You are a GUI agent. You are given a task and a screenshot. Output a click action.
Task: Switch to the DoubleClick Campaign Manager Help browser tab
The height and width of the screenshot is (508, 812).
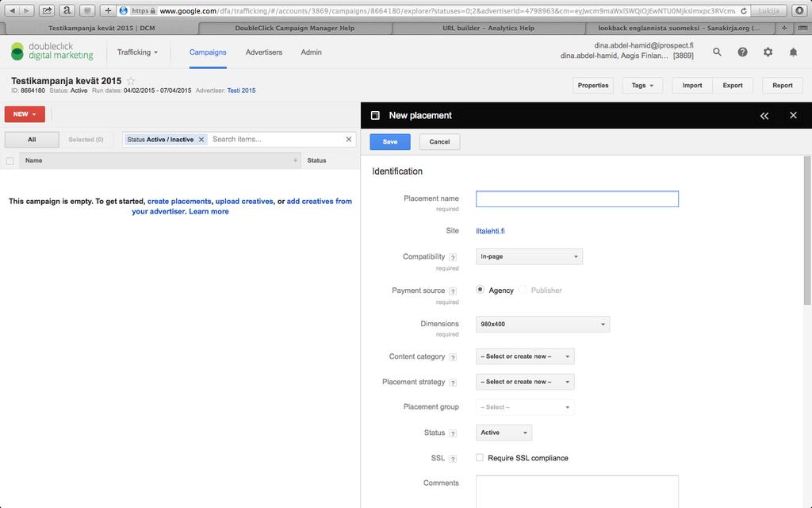click(295, 28)
